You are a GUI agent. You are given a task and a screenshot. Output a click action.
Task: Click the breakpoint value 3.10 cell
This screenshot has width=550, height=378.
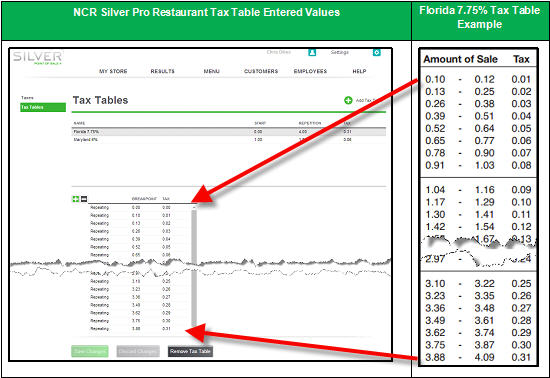point(136,281)
